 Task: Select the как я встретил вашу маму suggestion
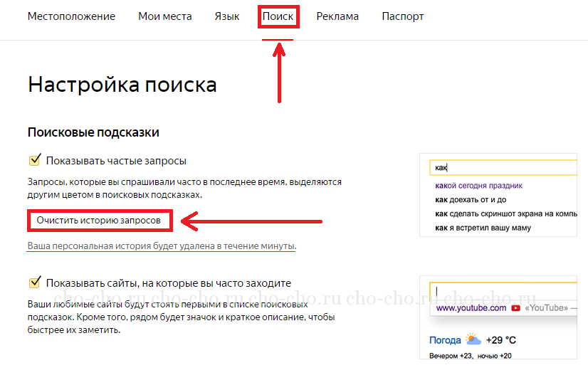tap(483, 228)
